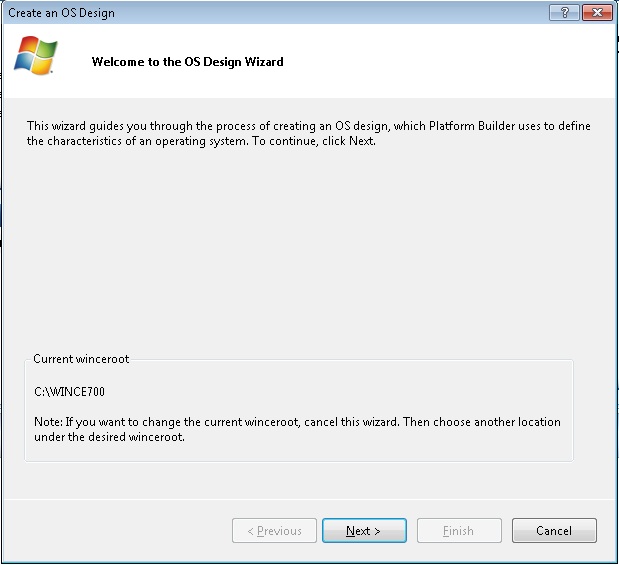Click the question mark help button
This screenshot has width=619, height=565.
tap(564, 13)
